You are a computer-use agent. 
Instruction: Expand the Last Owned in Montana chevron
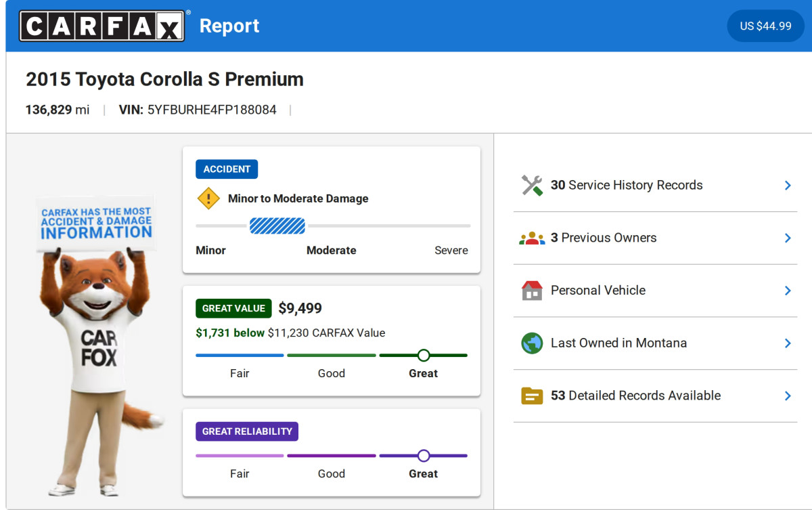(787, 343)
